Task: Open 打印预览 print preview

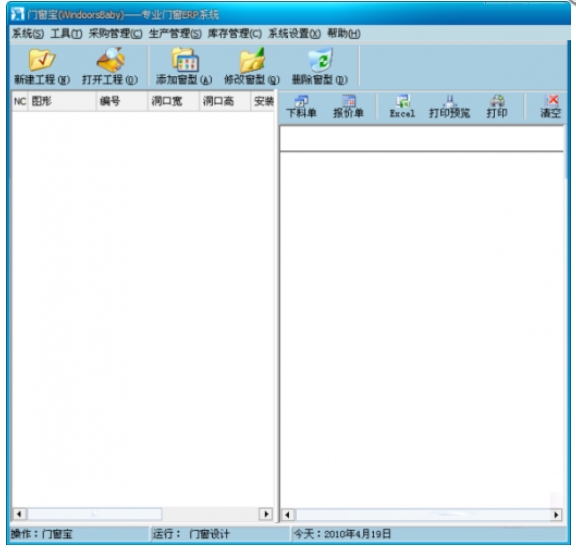Action: pyautogui.click(x=450, y=107)
